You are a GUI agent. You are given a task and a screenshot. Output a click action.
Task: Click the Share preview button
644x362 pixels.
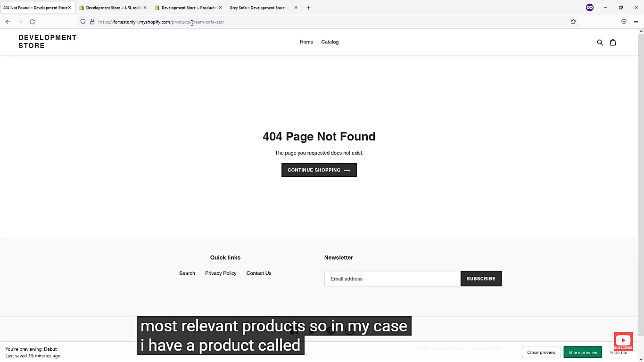click(583, 353)
